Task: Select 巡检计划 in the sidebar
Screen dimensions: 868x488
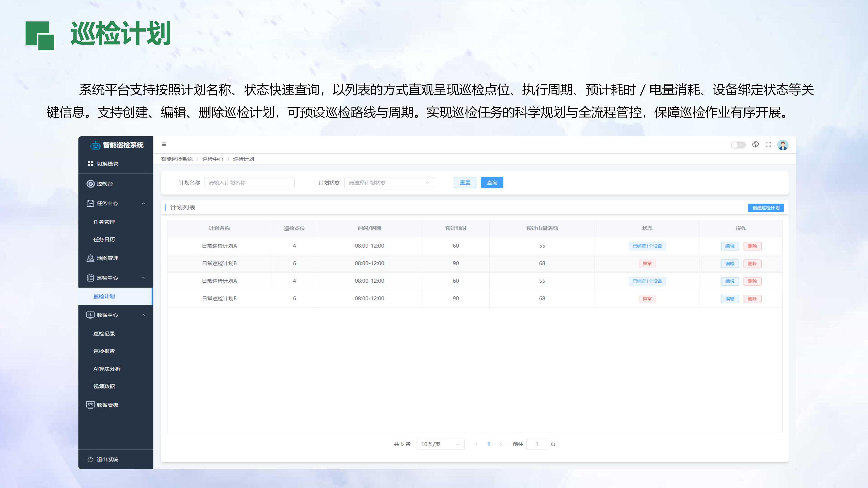Action: click(x=116, y=296)
